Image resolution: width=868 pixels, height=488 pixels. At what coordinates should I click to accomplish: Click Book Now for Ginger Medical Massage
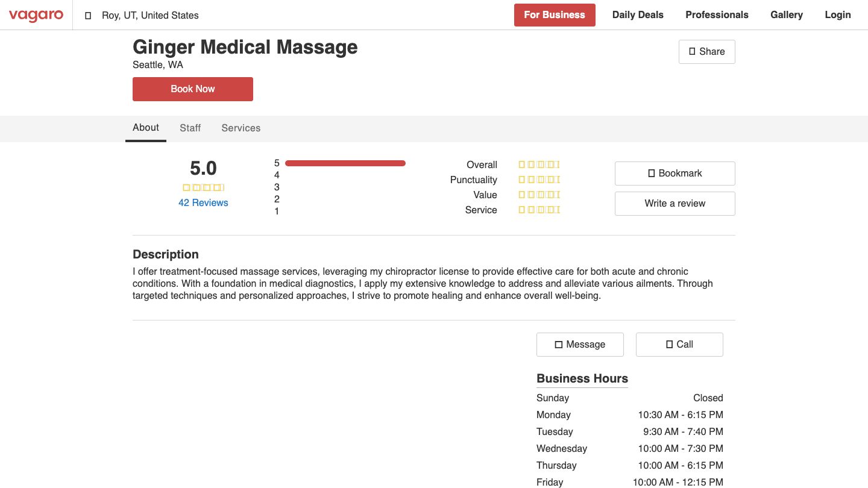click(192, 89)
